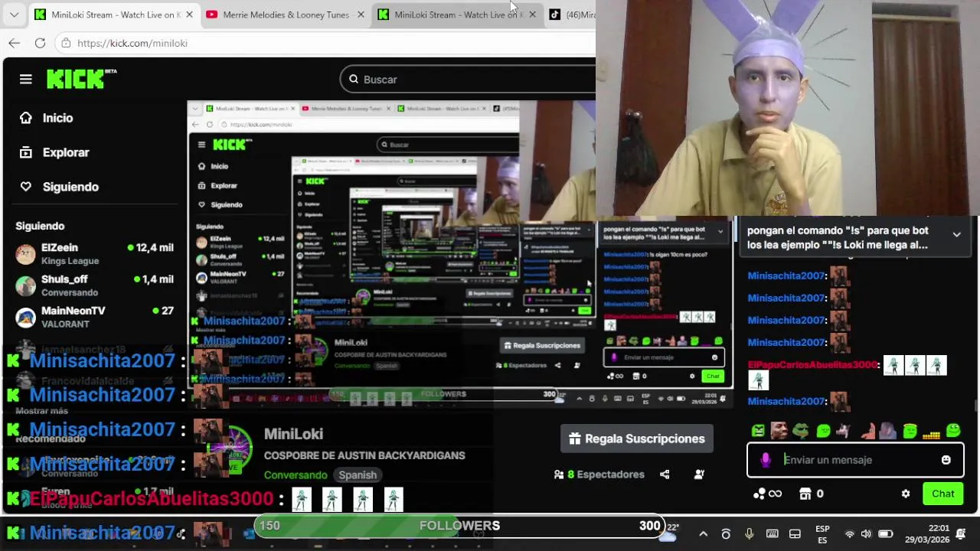Click the Spanish language tag
The image size is (980, 551).
coord(358,475)
